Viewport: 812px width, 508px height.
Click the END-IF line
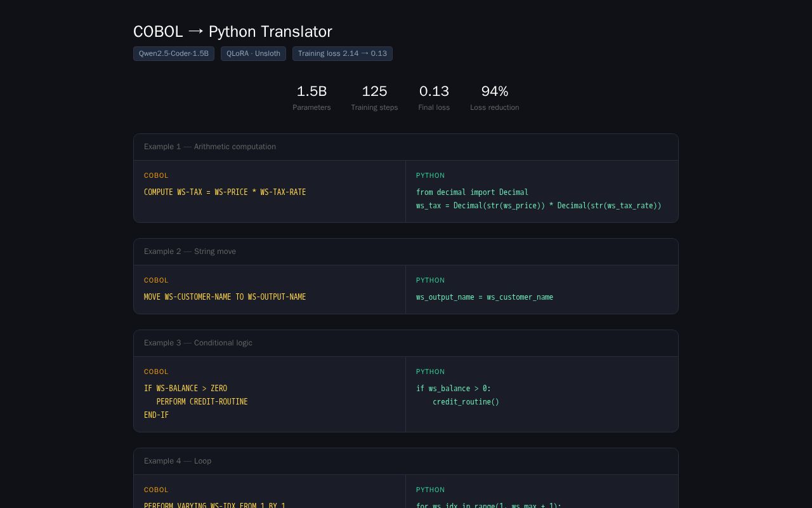(156, 415)
